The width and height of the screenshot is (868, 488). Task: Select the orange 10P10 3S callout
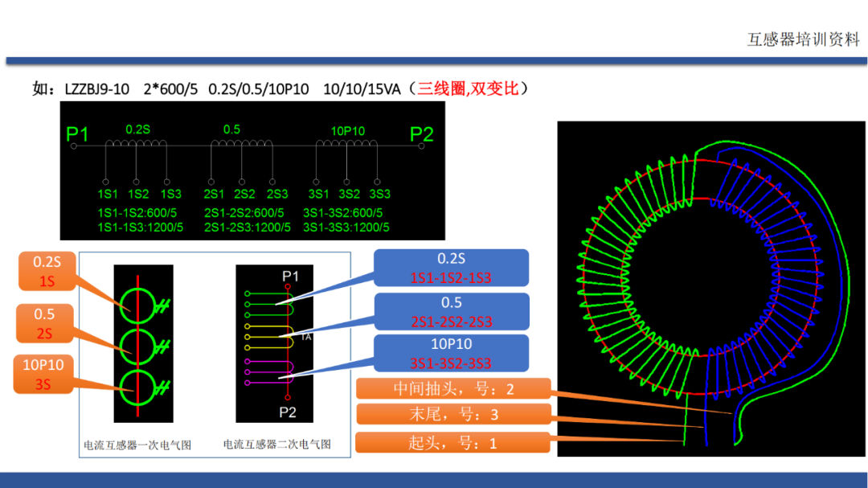[x=43, y=375]
